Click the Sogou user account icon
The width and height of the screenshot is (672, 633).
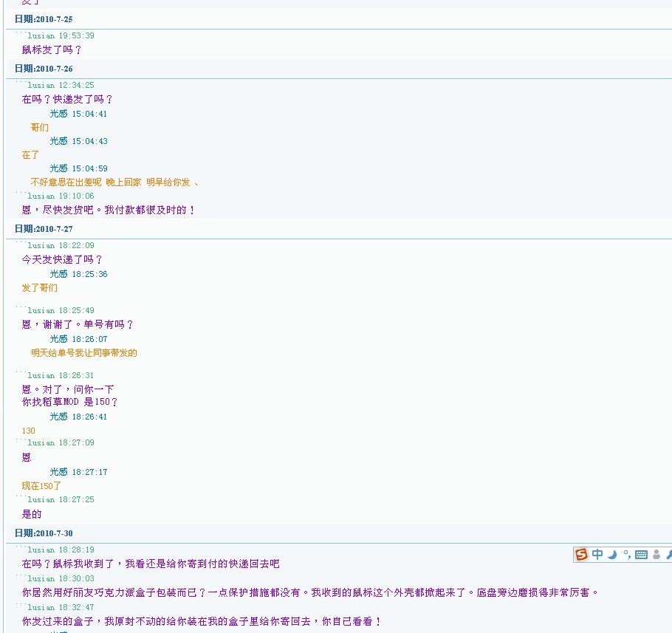pos(656,555)
